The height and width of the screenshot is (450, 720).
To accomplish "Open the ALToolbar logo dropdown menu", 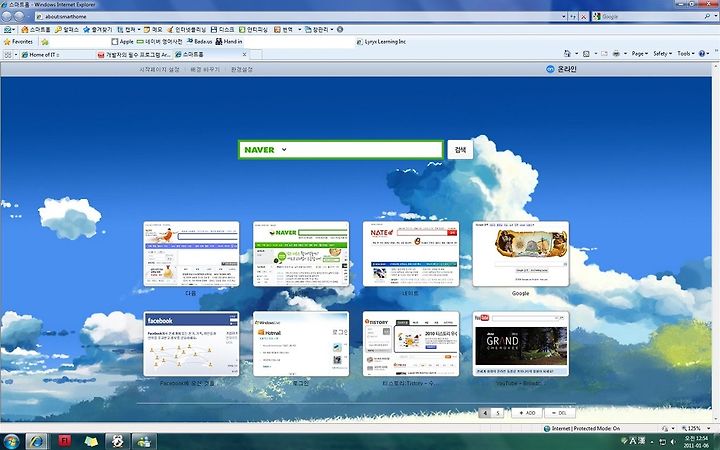I will 9,29.
